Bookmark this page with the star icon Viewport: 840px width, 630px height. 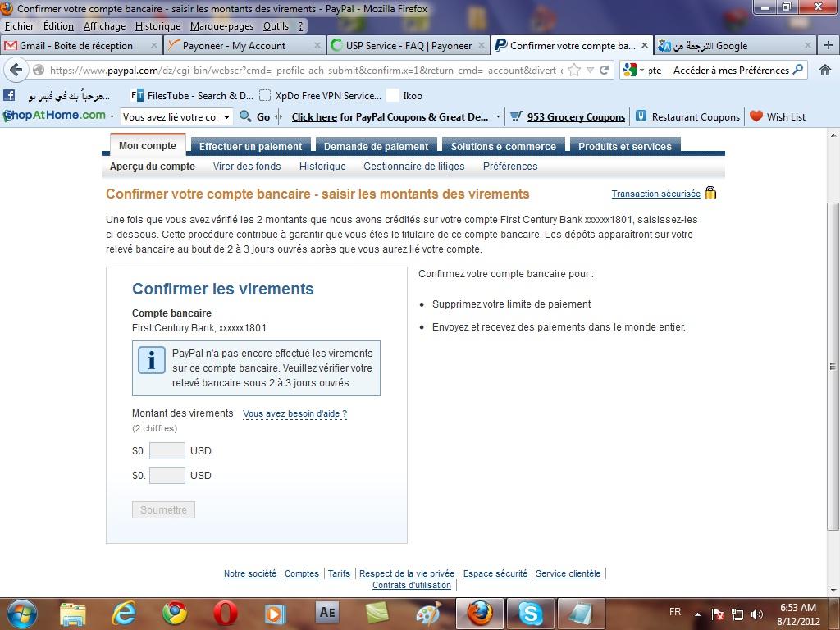click(574, 71)
